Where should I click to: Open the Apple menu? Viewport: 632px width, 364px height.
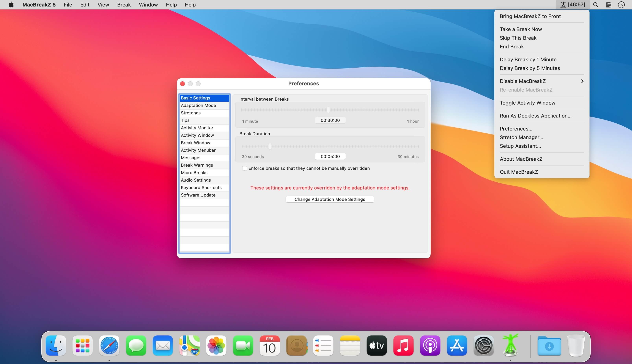click(x=11, y=5)
